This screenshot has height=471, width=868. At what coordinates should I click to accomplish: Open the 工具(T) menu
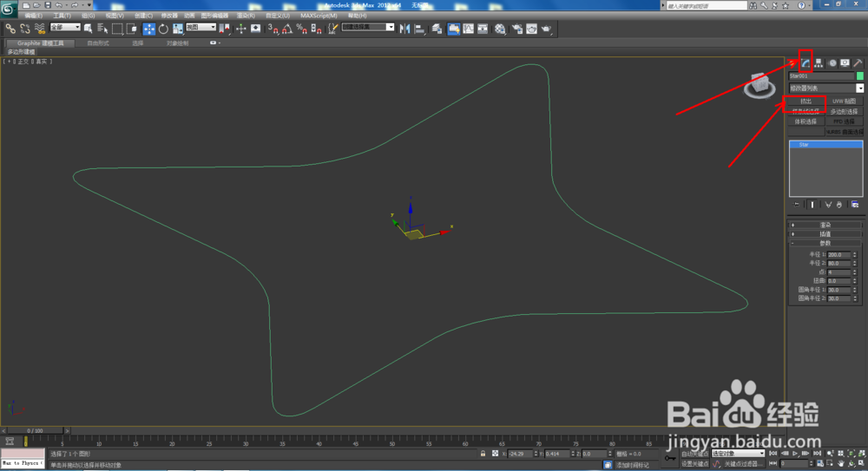[x=62, y=16]
